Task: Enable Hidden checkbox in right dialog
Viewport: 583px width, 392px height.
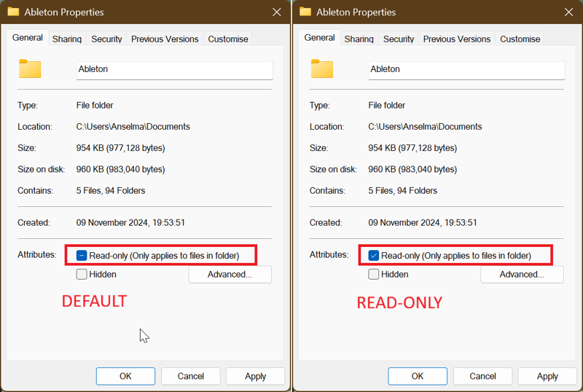Action: (x=373, y=275)
